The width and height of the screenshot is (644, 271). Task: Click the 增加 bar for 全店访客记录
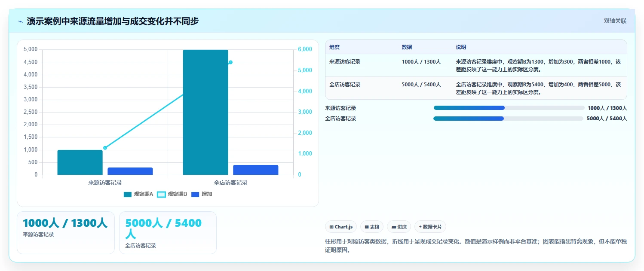coord(256,170)
